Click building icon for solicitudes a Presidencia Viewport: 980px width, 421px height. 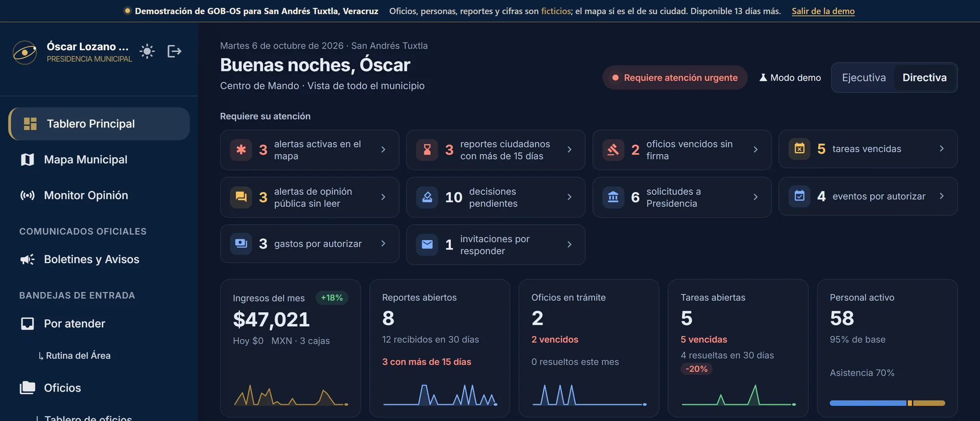tap(613, 197)
